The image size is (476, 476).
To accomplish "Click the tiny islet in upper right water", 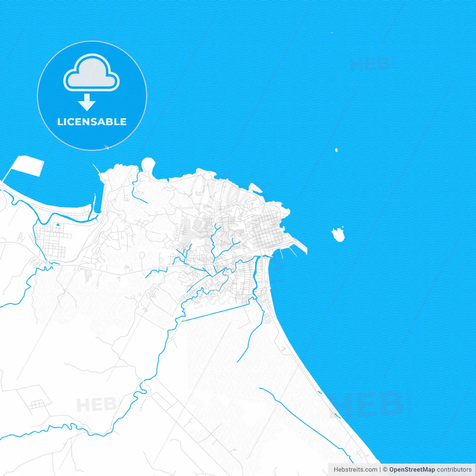I will click(336, 149).
